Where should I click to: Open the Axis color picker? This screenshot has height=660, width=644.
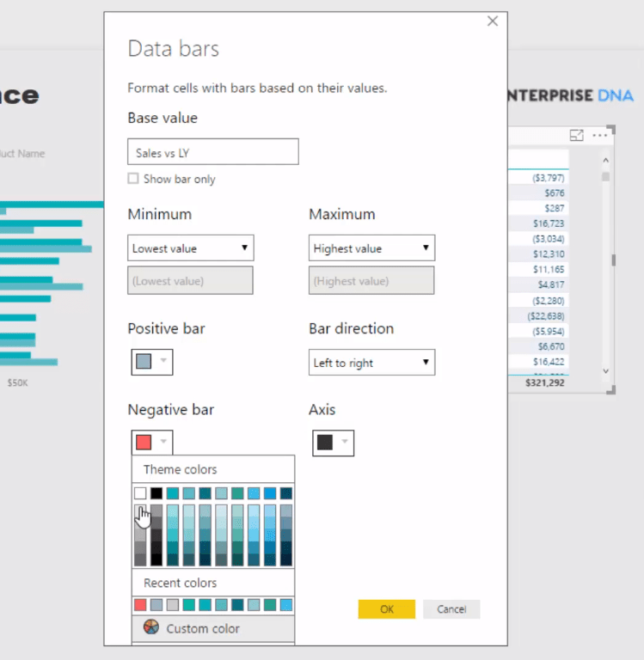pyautogui.click(x=333, y=443)
